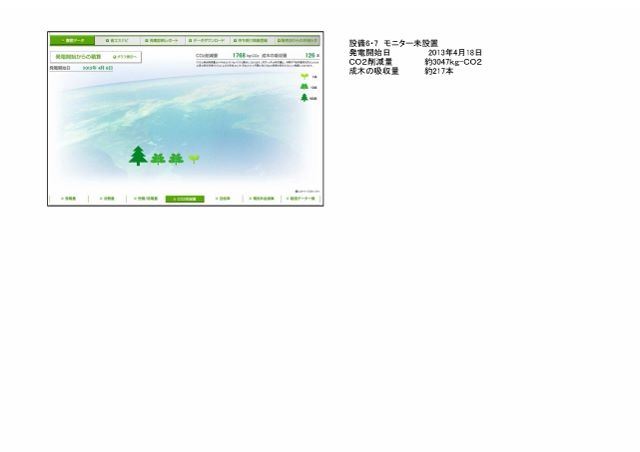Click the large tree icon in the legend
640x452 pixels.
(x=303, y=98)
